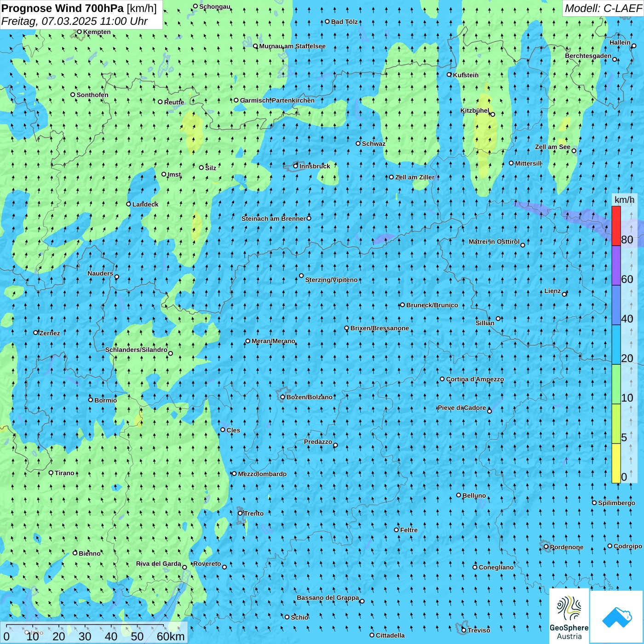Click the '80' value on the legend
Viewport: 644px width, 644px height.
(627, 240)
